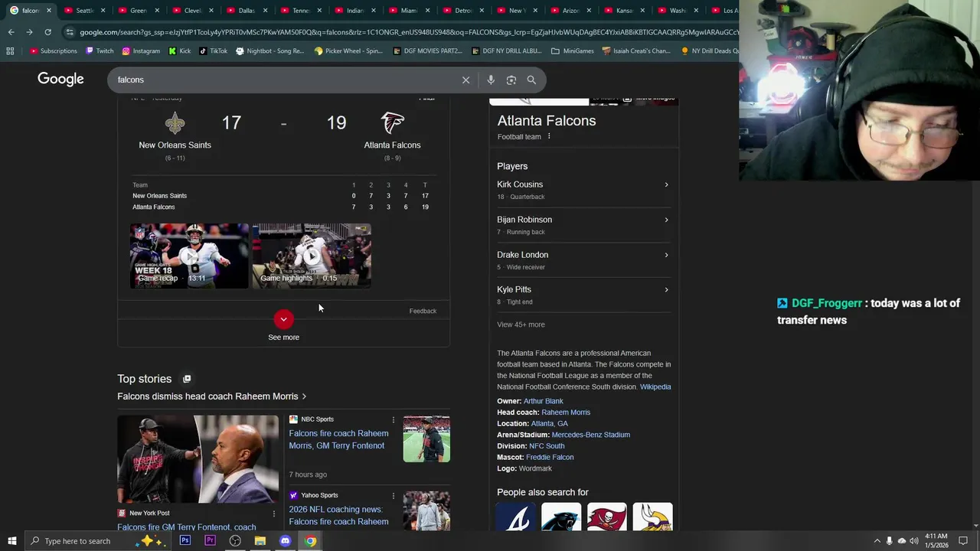Open the Yahoo Sports 2026 NFL coaching news article
The width and height of the screenshot is (980, 551).
pyautogui.click(x=338, y=515)
